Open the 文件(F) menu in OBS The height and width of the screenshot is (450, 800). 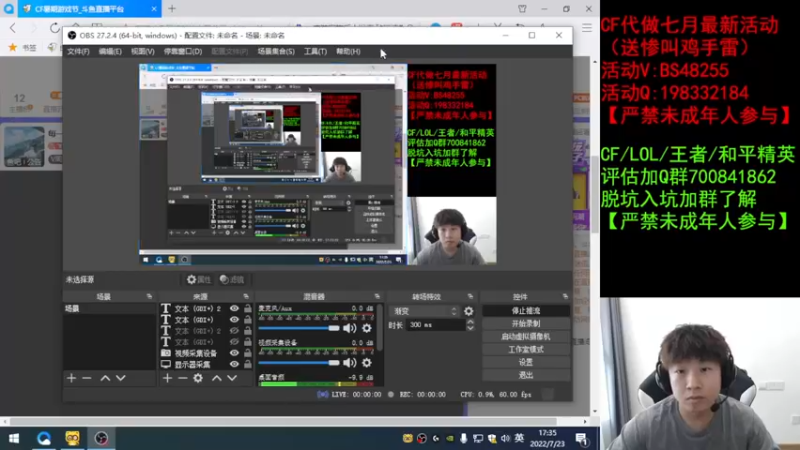tap(78, 52)
